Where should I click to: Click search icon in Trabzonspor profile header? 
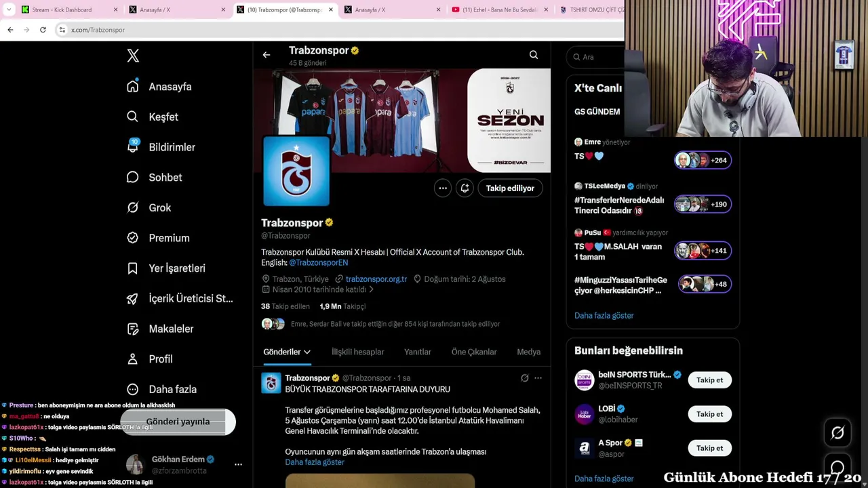coord(534,55)
